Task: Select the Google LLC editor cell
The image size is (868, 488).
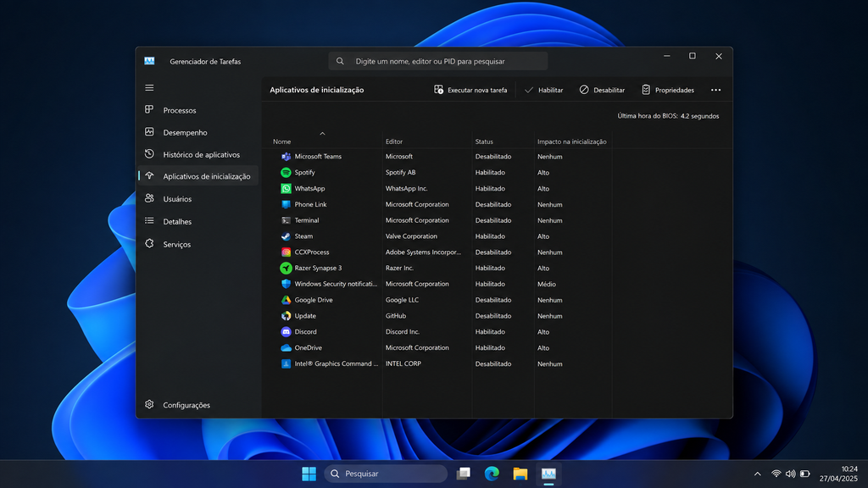Action: pyautogui.click(x=402, y=300)
